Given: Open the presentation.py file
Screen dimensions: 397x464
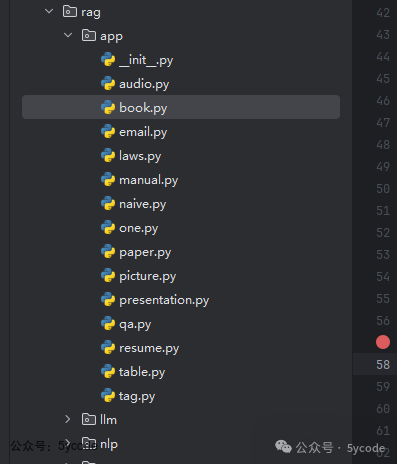Looking at the screenshot, I should tap(164, 300).
